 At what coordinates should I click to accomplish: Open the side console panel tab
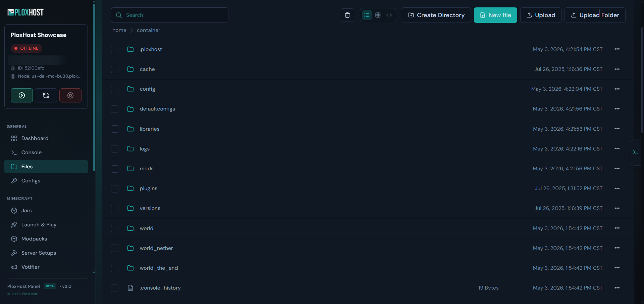[x=635, y=152]
